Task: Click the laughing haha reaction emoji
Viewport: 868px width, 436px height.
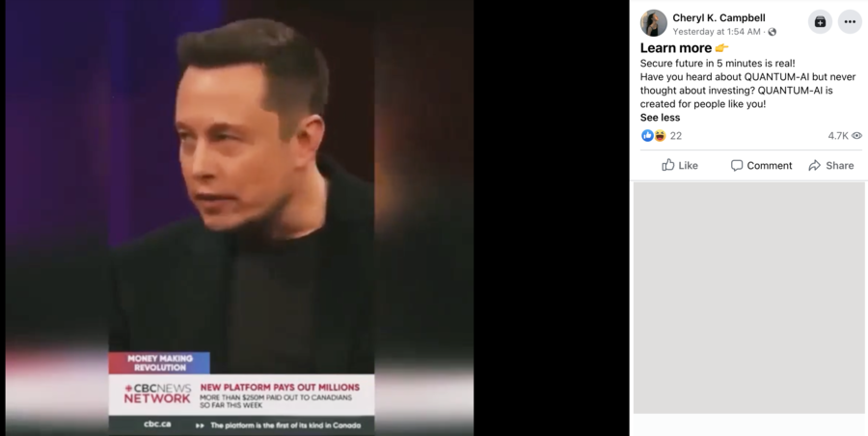Action: tap(660, 136)
